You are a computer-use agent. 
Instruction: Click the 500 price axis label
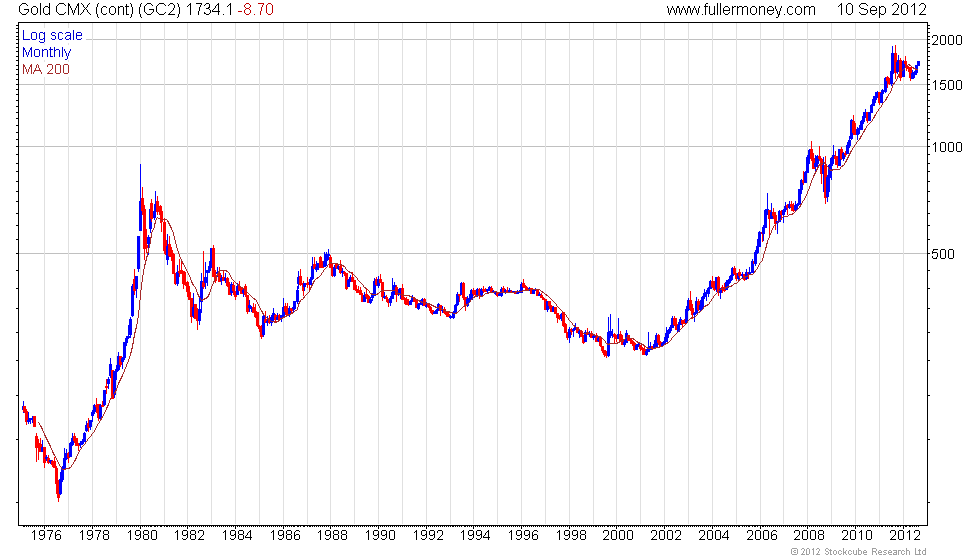[x=942, y=254]
